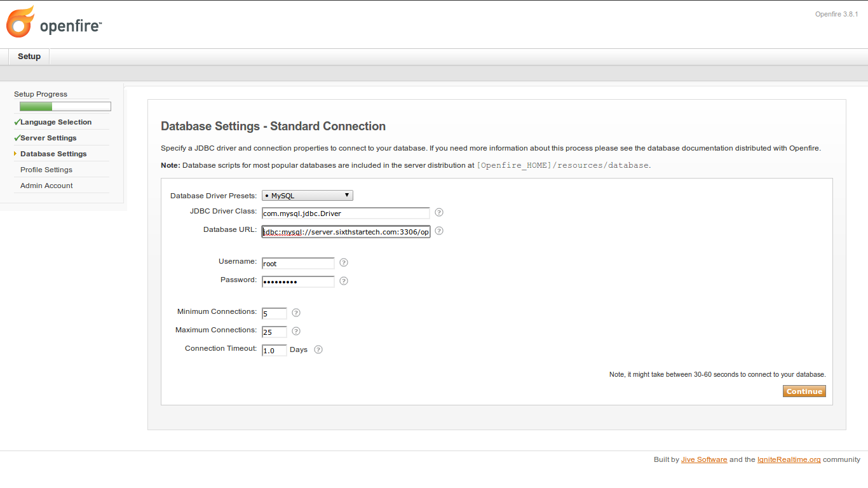Click the Minimum Connections help icon
Screen dimensions: 868x488
click(x=295, y=313)
